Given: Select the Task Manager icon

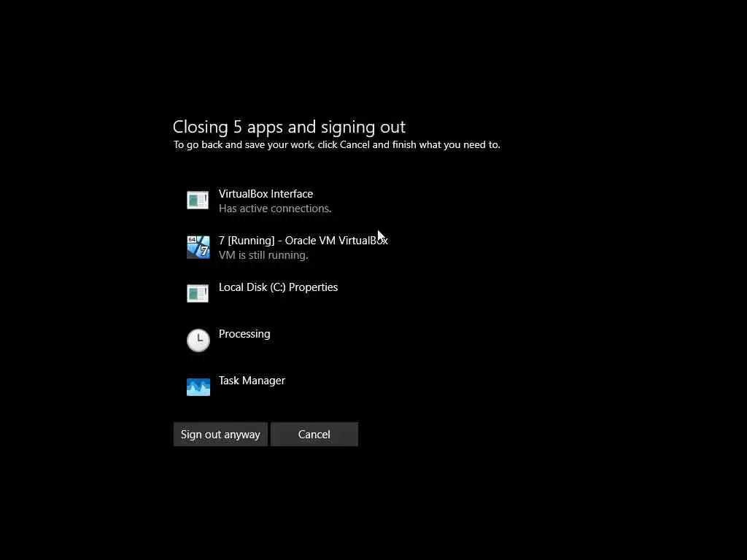Looking at the screenshot, I should tap(198, 386).
